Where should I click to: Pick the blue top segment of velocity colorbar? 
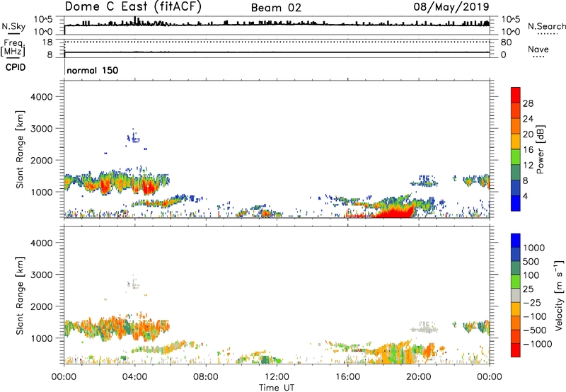point(516,241)
